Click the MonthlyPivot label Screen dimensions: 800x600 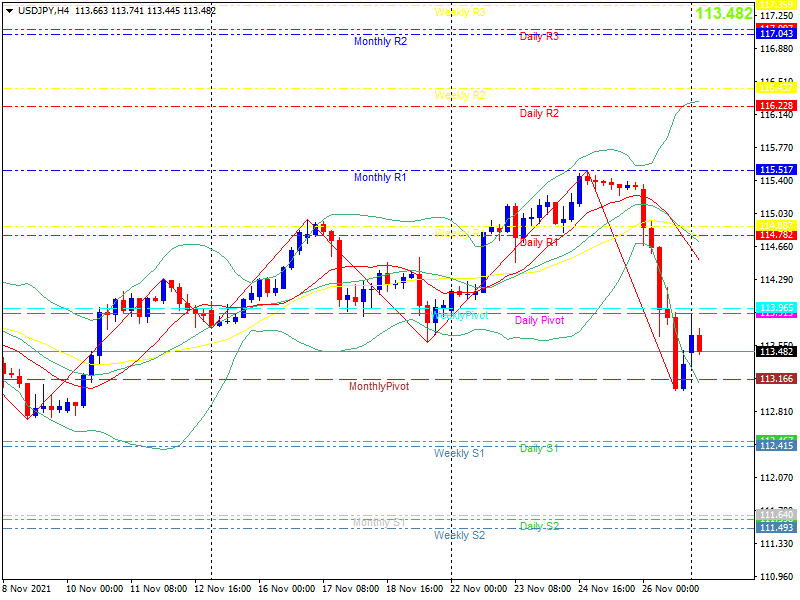(x=379, y=386)
